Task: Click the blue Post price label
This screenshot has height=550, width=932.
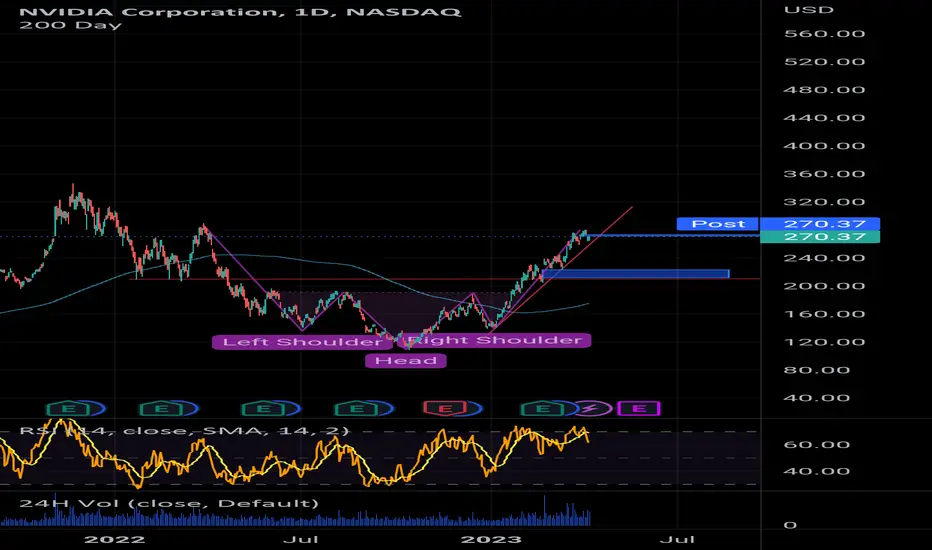Action: coord(718,224)
